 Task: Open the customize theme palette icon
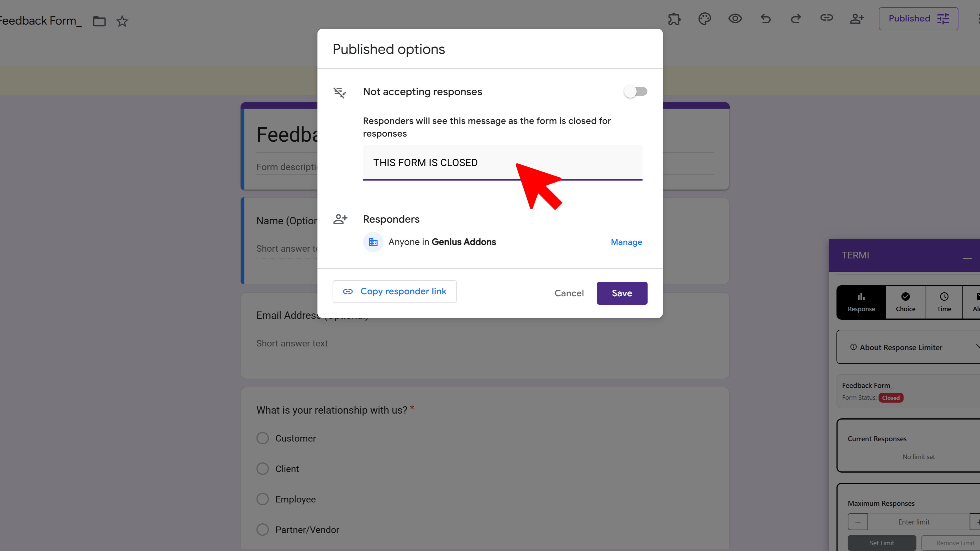pos(705,19)
